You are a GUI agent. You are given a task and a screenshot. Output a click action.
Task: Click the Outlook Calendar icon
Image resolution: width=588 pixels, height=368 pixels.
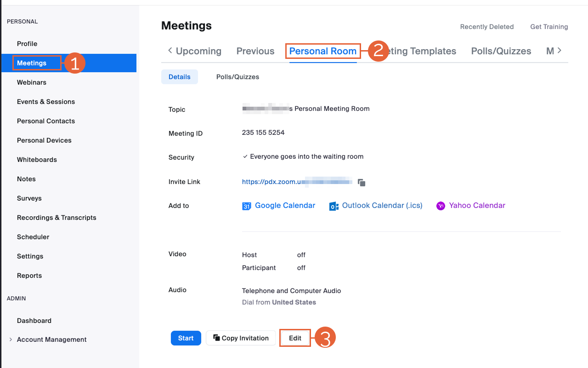tap(334, 206)
